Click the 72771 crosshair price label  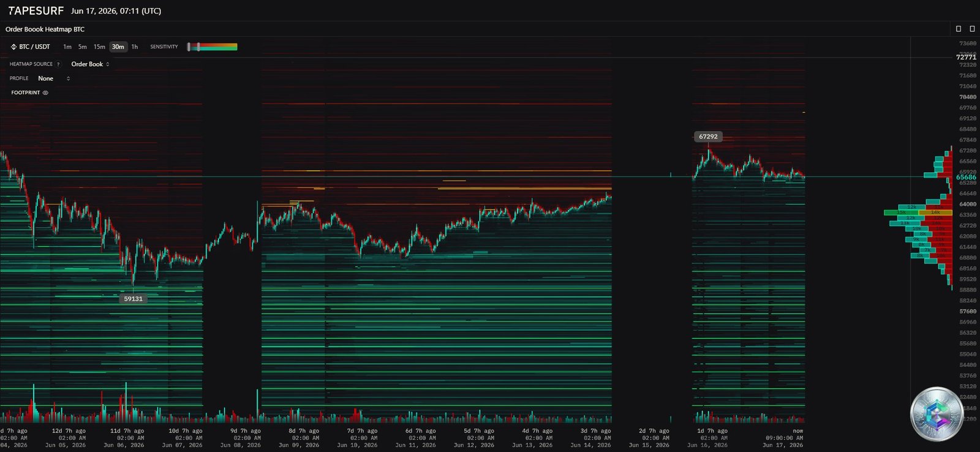click(966, 57)
